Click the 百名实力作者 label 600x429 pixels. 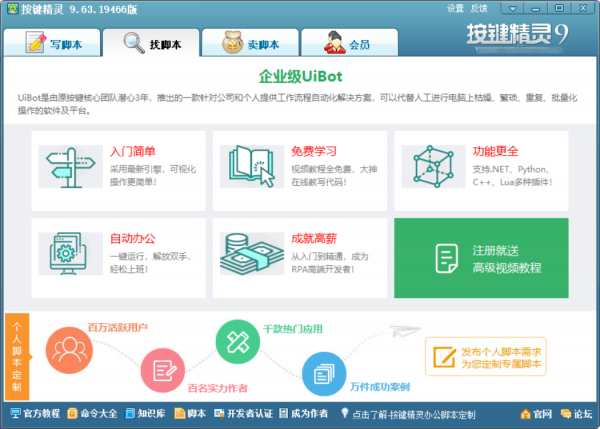(218, 388)
